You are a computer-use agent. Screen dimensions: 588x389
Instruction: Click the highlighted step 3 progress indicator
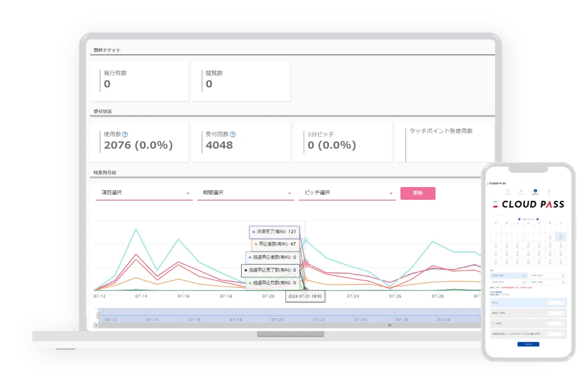pyautogui.click(x=535, y=191)
